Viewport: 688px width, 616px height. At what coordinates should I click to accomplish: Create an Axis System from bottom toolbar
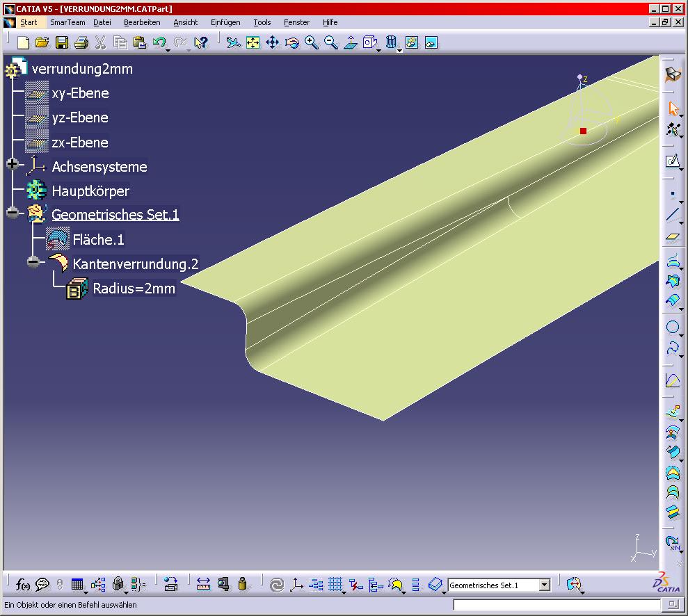pos(296,585)
